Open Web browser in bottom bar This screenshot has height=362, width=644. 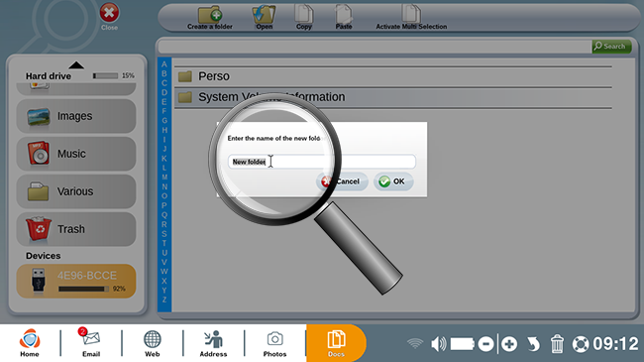tap(152, 343)
